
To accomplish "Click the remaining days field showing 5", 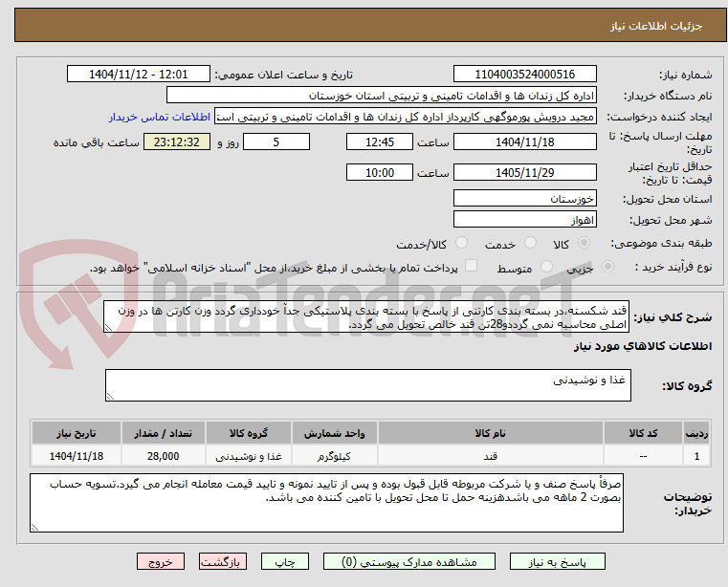I will [276, 142].
